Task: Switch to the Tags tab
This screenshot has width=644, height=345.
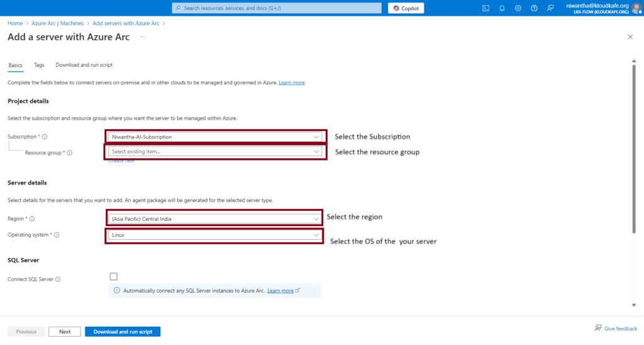Action: (39, 65)
